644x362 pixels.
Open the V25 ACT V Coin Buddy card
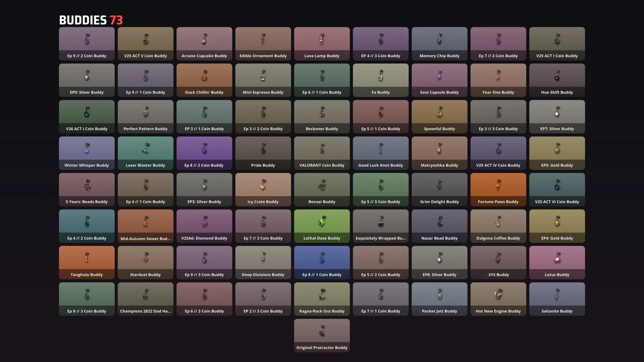146,44
